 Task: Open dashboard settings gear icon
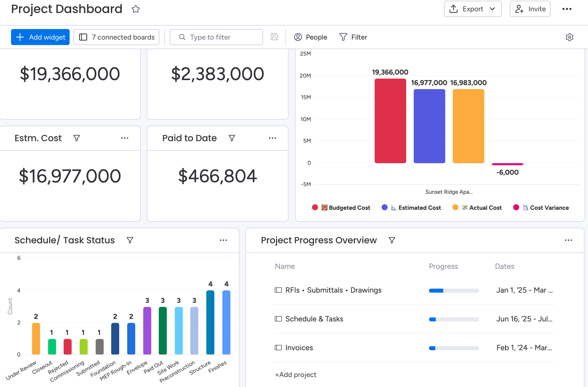pos(569,37)
